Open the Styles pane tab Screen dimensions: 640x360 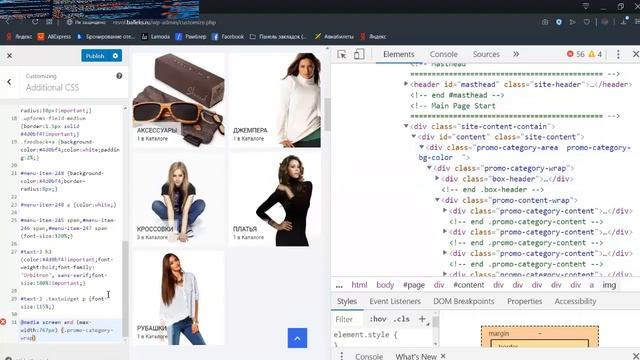[x=347, y=301]
